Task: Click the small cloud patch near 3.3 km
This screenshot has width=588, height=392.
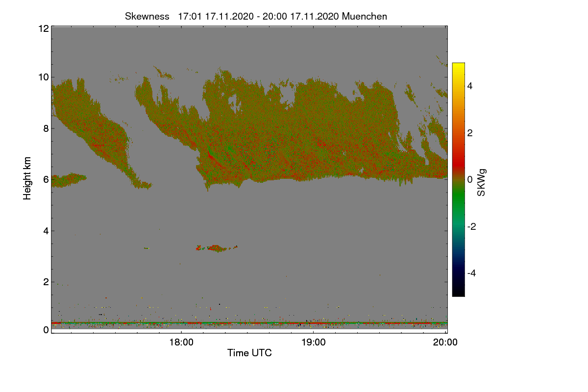Action: coord(216,248)
